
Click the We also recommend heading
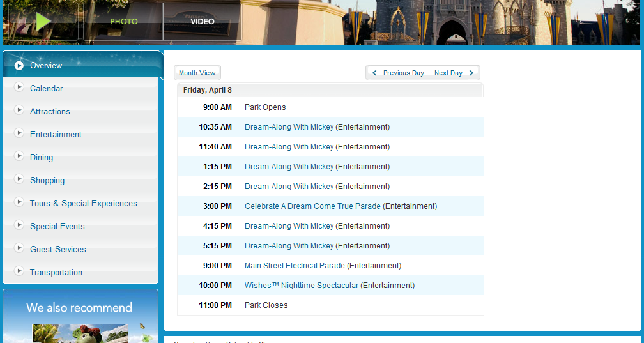79,308
